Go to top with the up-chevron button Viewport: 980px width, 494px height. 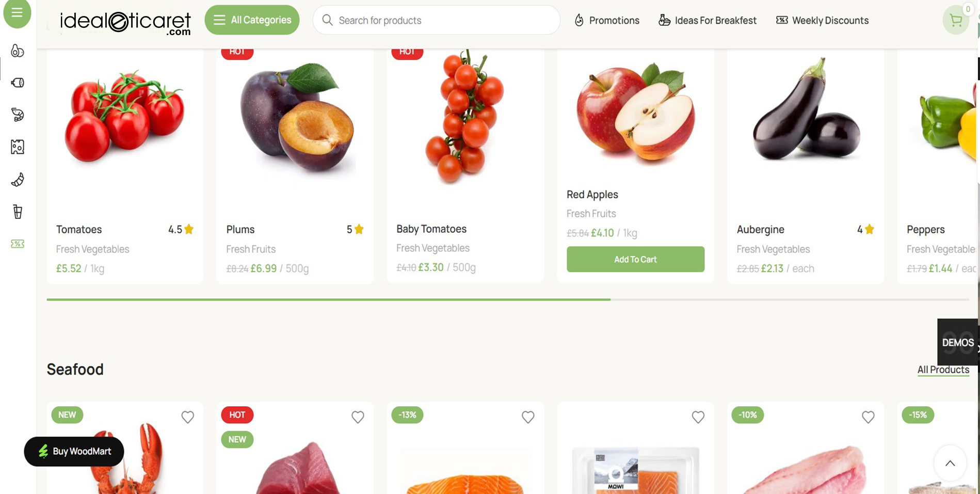coord(950,463)
